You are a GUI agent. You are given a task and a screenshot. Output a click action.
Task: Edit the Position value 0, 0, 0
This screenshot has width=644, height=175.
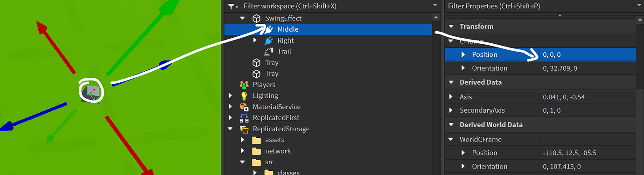click(588, 54)
